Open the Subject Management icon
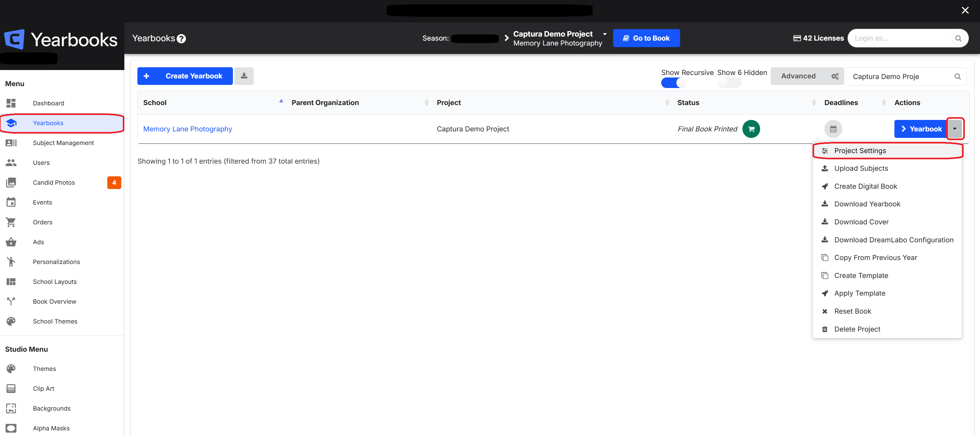This screenshot has height=436, width=980. pos(11,143)
